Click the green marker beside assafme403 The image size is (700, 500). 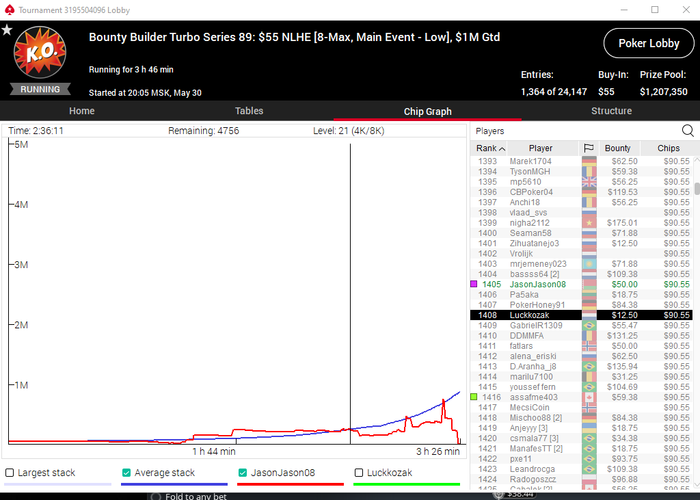pos(474,396)
